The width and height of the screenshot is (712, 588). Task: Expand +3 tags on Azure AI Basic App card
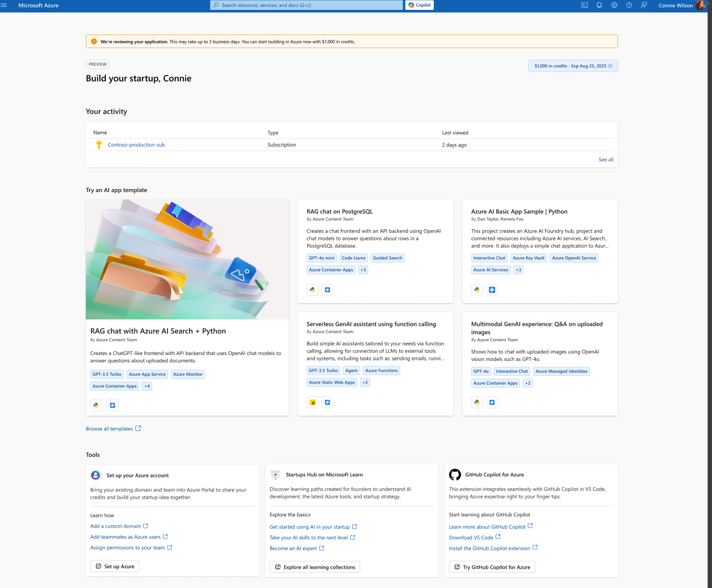[x=518, y=270]
